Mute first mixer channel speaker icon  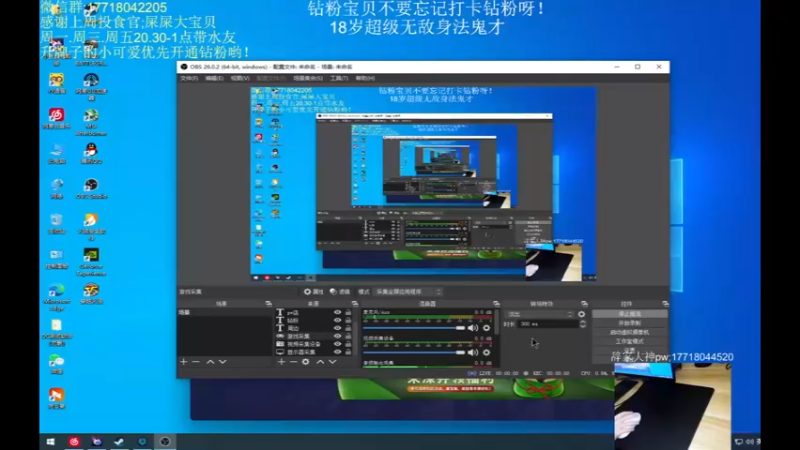(473, 328)
